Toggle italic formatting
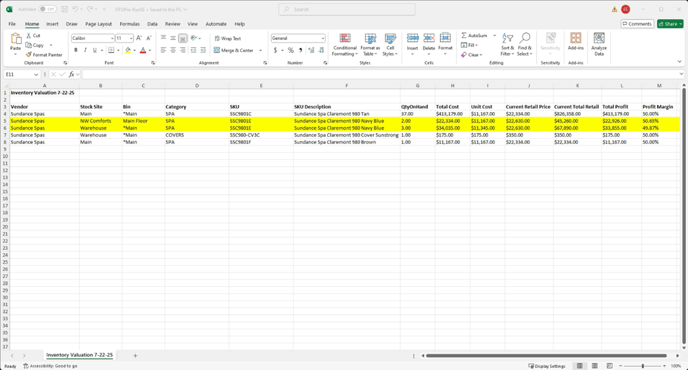 tap(85, 50)
